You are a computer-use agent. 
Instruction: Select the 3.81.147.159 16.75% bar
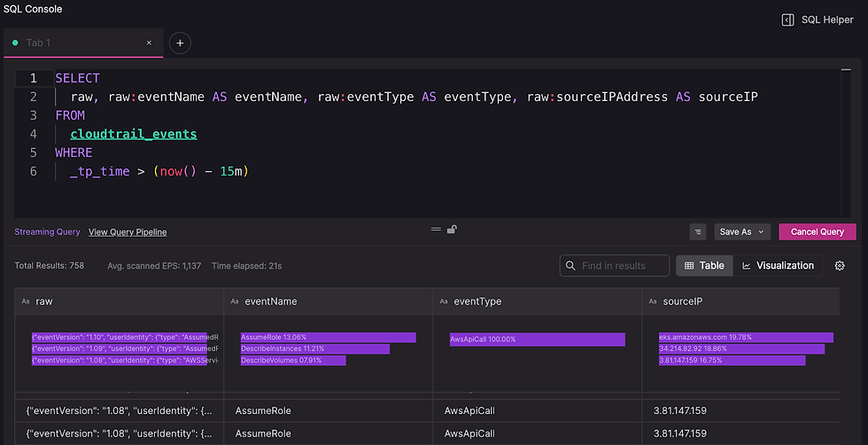(732, 361)
